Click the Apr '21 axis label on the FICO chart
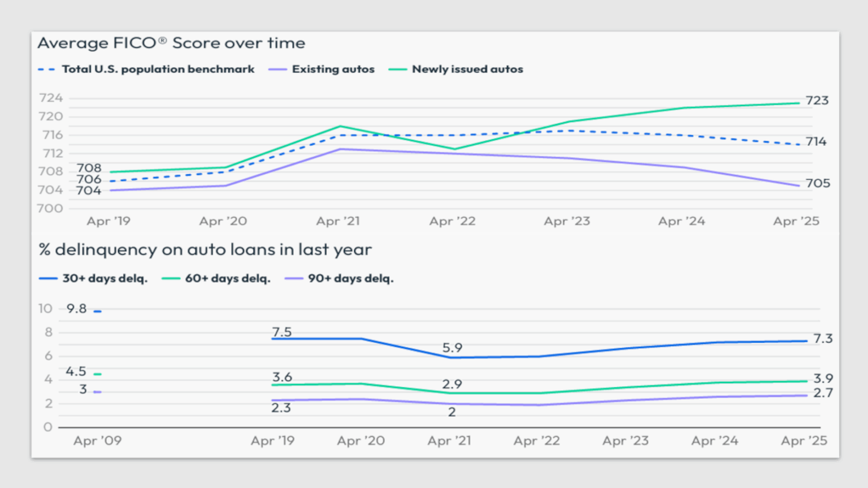This screenshot has height=488, width=868. [x=337, y=221]
